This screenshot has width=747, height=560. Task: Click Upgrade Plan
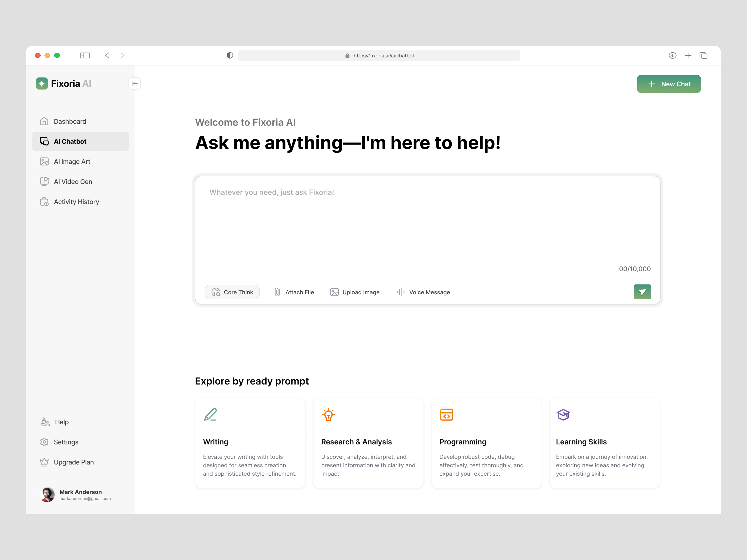pos(80,462)
